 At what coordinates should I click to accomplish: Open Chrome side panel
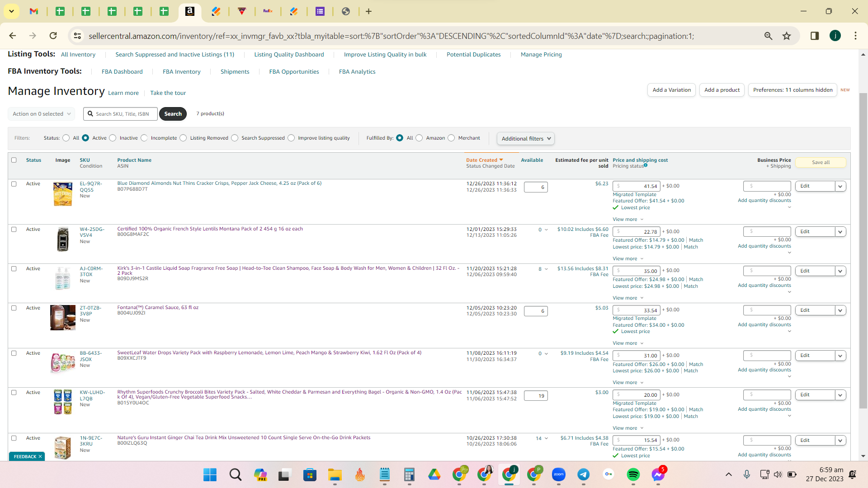click(815, 36)
